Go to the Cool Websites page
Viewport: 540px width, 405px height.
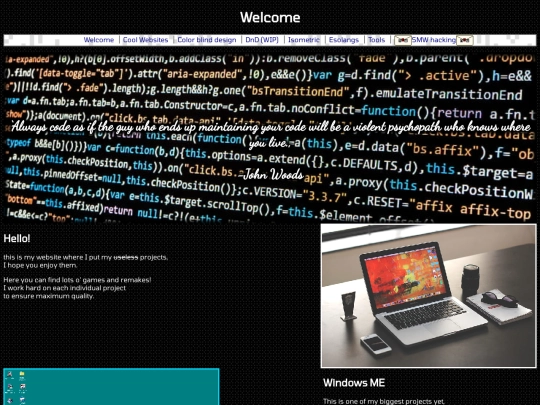click(x=146, y=40)
